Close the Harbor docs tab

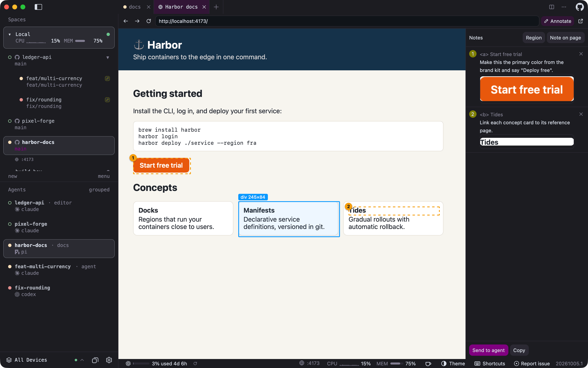204,7
